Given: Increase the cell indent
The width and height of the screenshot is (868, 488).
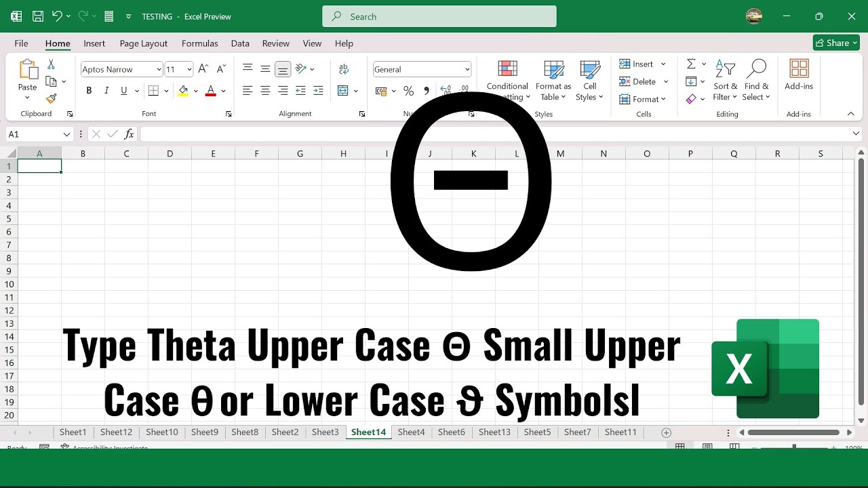Looking at the screenshot, I should click(318, 91).
